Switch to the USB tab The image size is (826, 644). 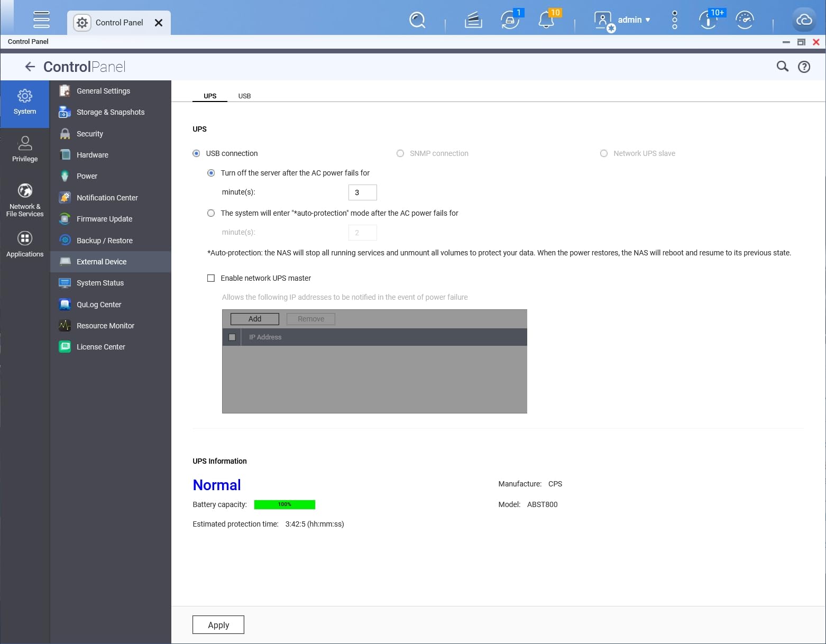244,96
